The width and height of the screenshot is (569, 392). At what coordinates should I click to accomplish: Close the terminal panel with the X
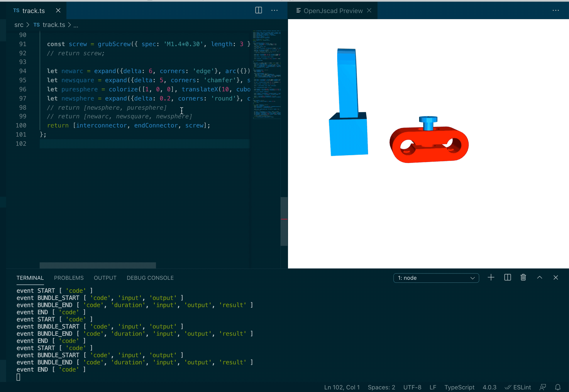tap(555, 278)
